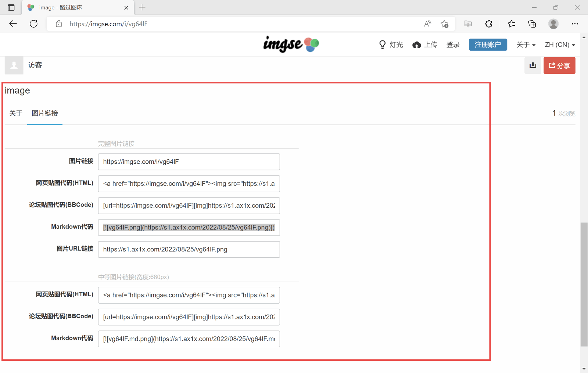Image resolution: width=588 pixels, height=373 pixels.
Task: Click the download image icon button
Action: 533,65
